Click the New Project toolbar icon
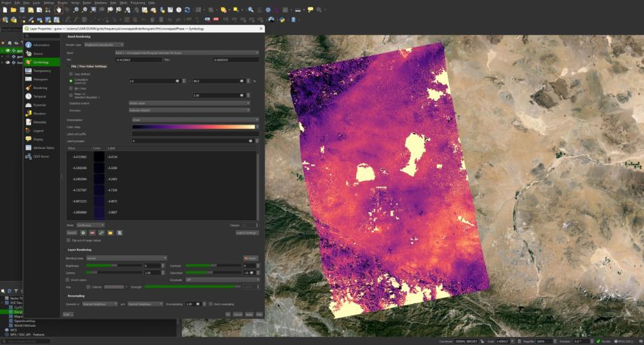The image size is (644, 345). click(5, 10)
